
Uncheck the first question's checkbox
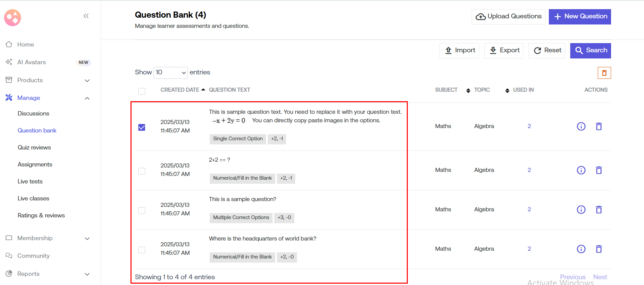click(142, 127)
